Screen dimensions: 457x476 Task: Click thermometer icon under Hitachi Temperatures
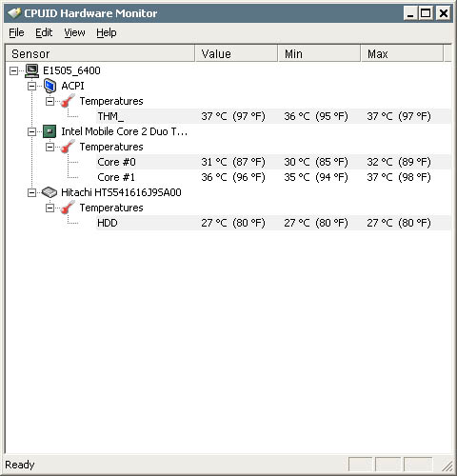pos(68,208)
